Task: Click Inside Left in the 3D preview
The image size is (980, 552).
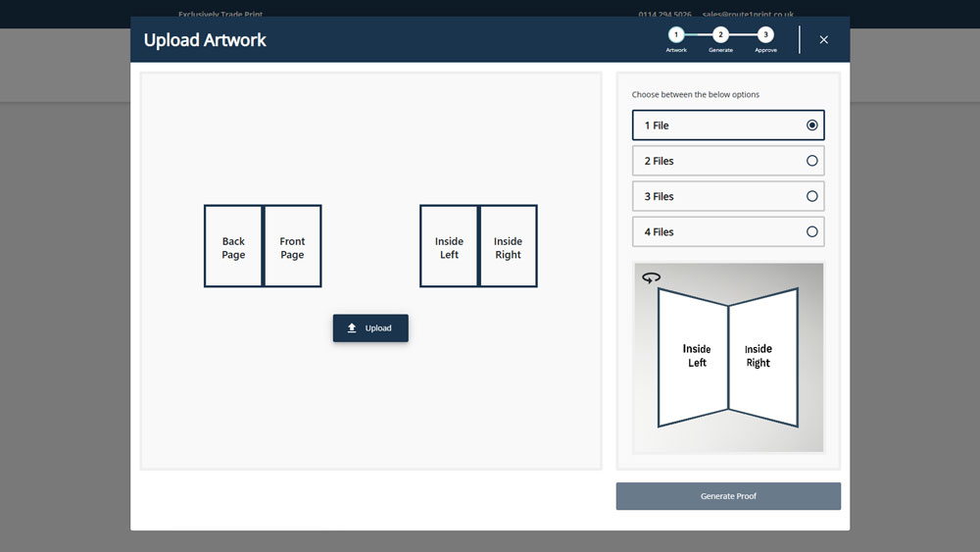Action: [696, 356]
